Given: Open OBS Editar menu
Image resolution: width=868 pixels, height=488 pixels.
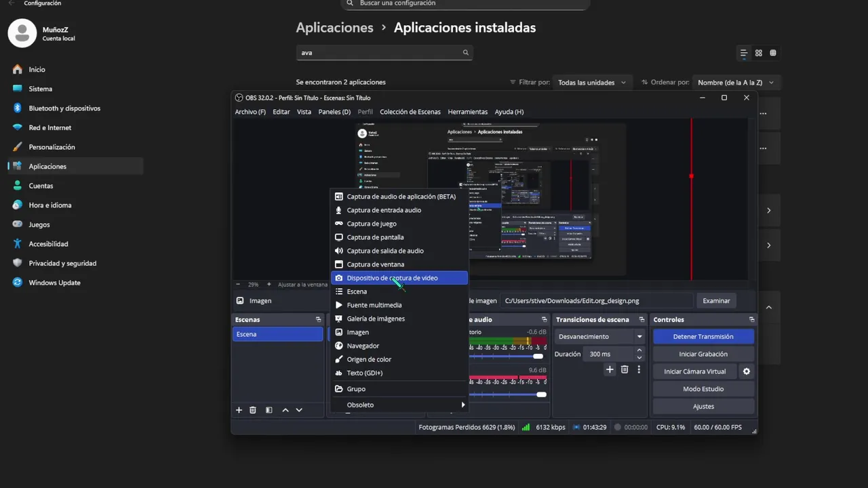Looking at the screenshot, I should pyautogui.click(x=281, y=112).
